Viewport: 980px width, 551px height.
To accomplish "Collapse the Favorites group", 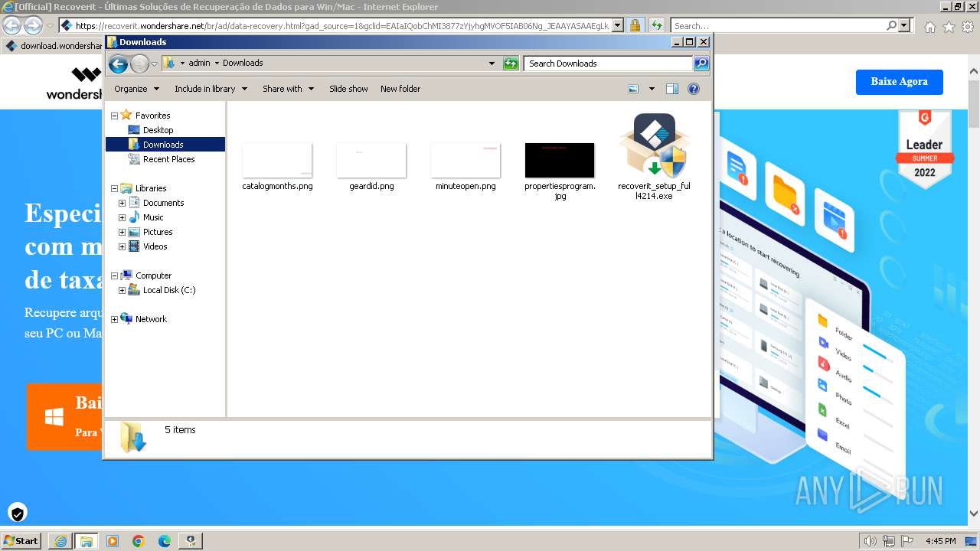I will [x=114, y=116].
